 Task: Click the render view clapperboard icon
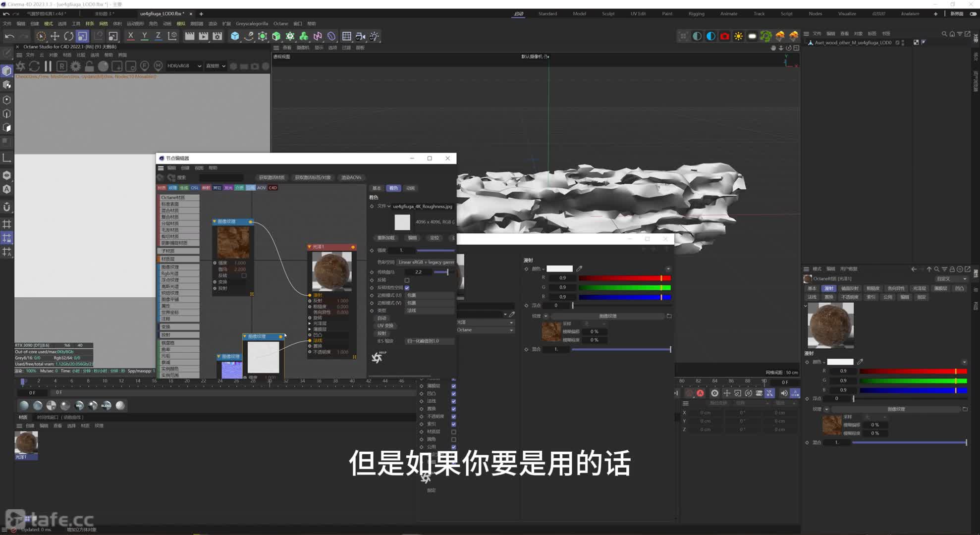tap(189, 36)
